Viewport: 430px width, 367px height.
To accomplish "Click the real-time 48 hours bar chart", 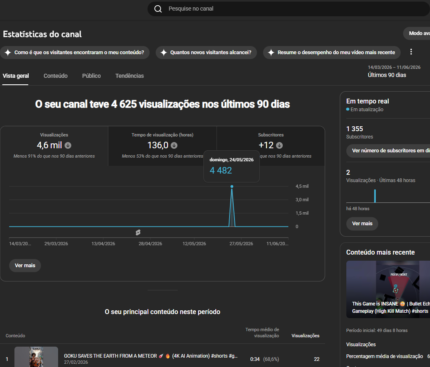I will pos(388,196).
